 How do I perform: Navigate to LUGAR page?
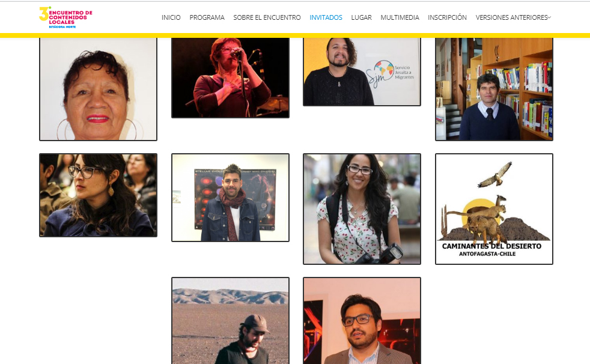point(361,17)
